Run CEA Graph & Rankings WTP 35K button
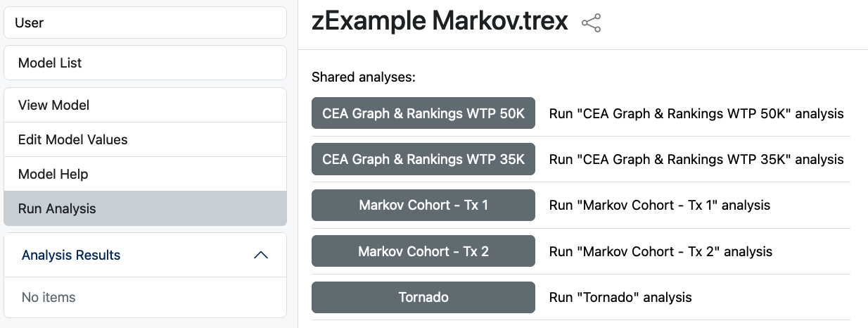 [x=423, y=159]
